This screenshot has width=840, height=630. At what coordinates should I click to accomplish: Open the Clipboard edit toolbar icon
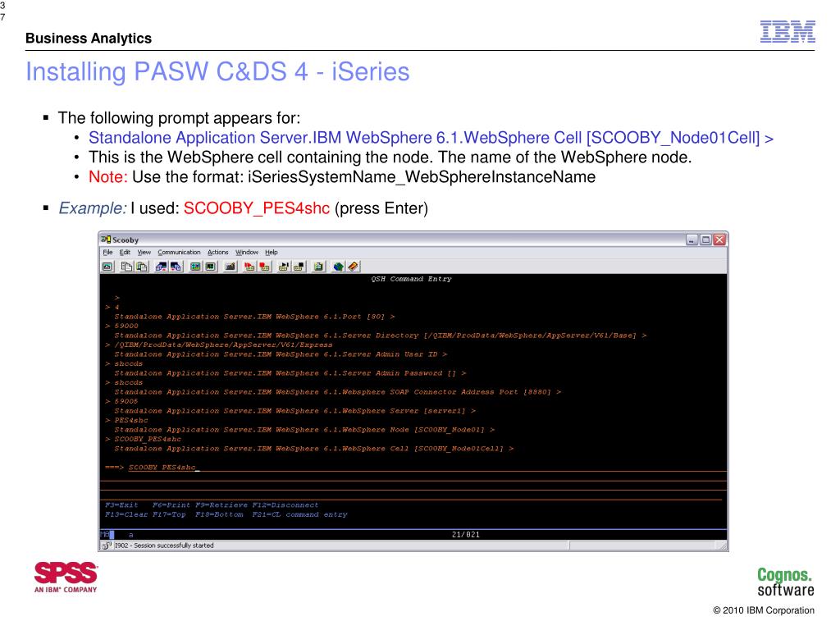[318, 267]
